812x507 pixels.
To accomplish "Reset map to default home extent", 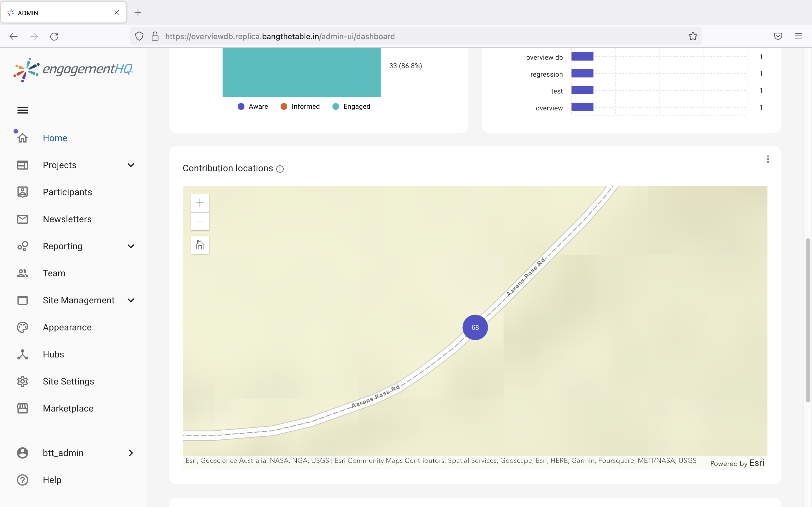I will (x=200, y=245).
